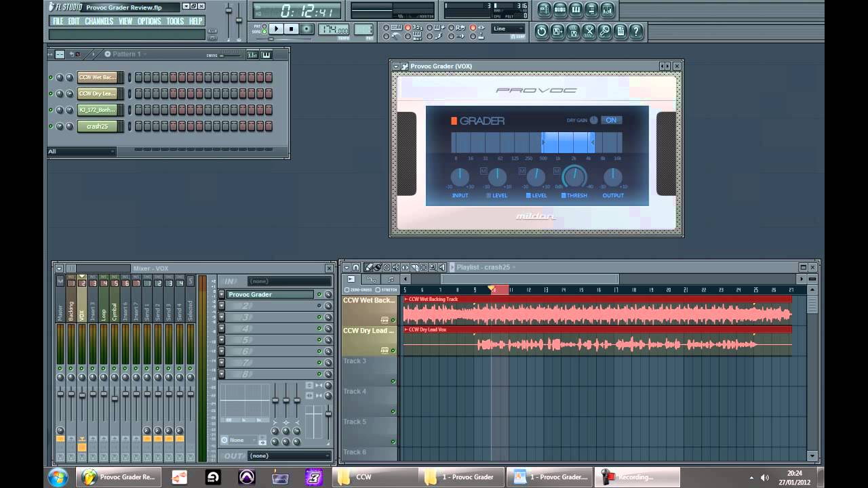Click the swing slider in step sequencer
This screenshot has width=868, height=488.
click(232, 55)
